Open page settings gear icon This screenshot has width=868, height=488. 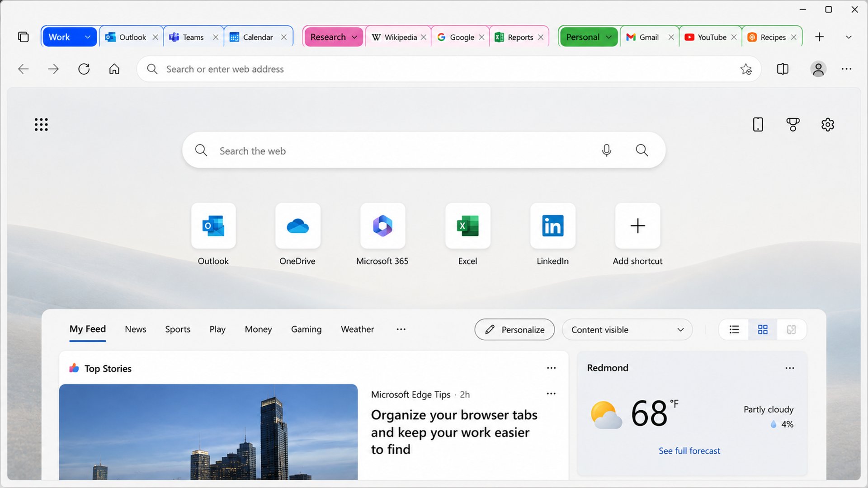(828, 125)
